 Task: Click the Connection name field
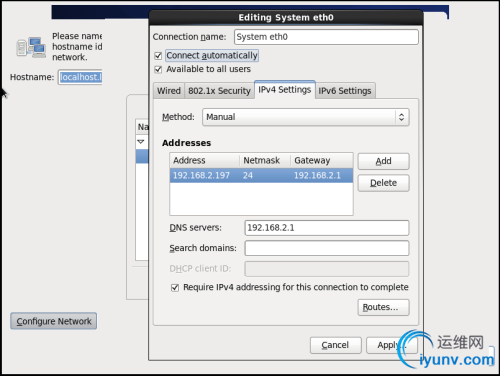pos(326,37)
